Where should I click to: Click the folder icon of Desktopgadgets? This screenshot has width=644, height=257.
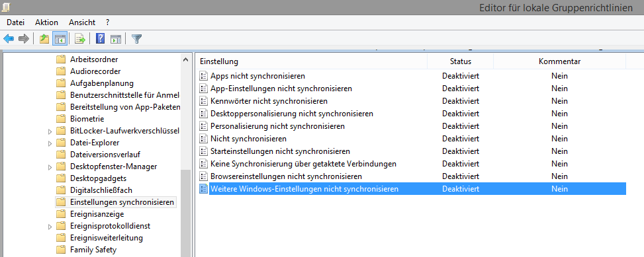click(61, 178)
